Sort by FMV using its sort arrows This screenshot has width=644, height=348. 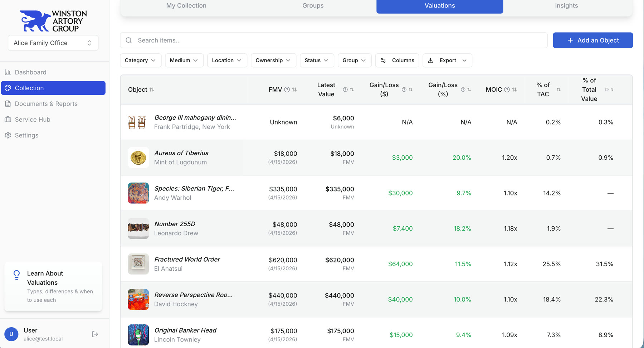click(x=294, y=90)
